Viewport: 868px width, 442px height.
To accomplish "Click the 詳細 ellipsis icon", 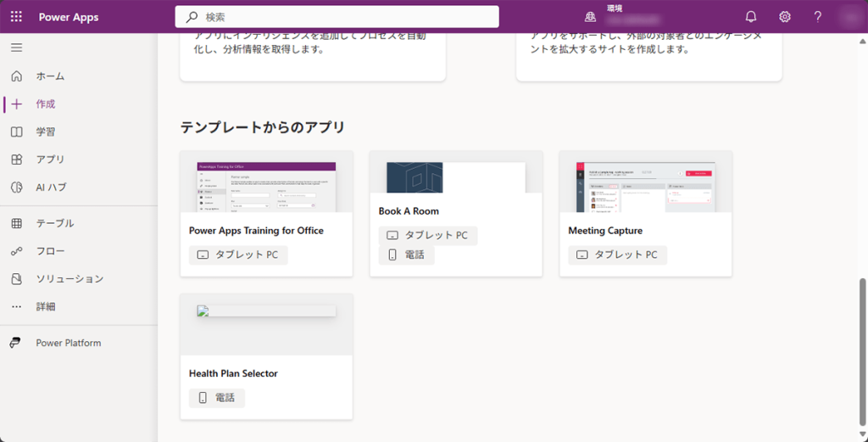I will 17,306.
